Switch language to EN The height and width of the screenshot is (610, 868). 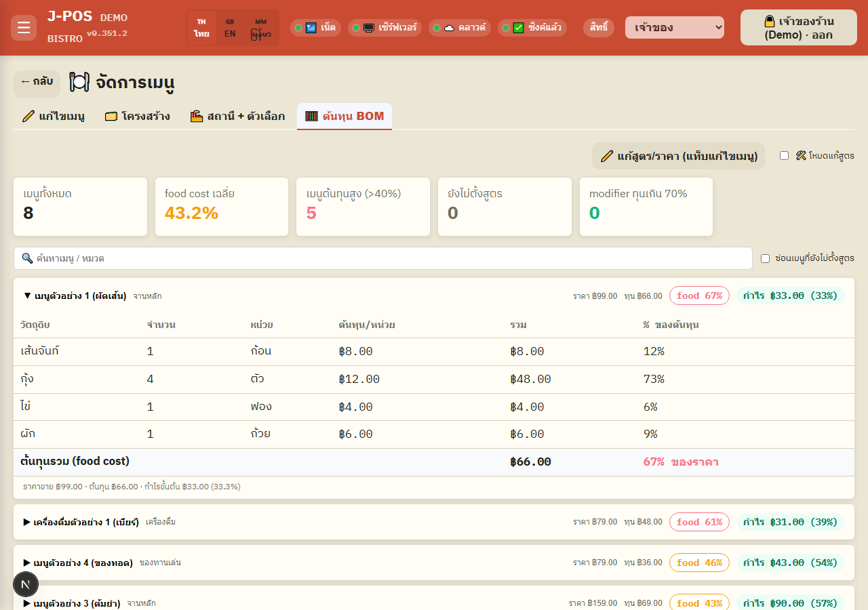(x=230, y=28)
